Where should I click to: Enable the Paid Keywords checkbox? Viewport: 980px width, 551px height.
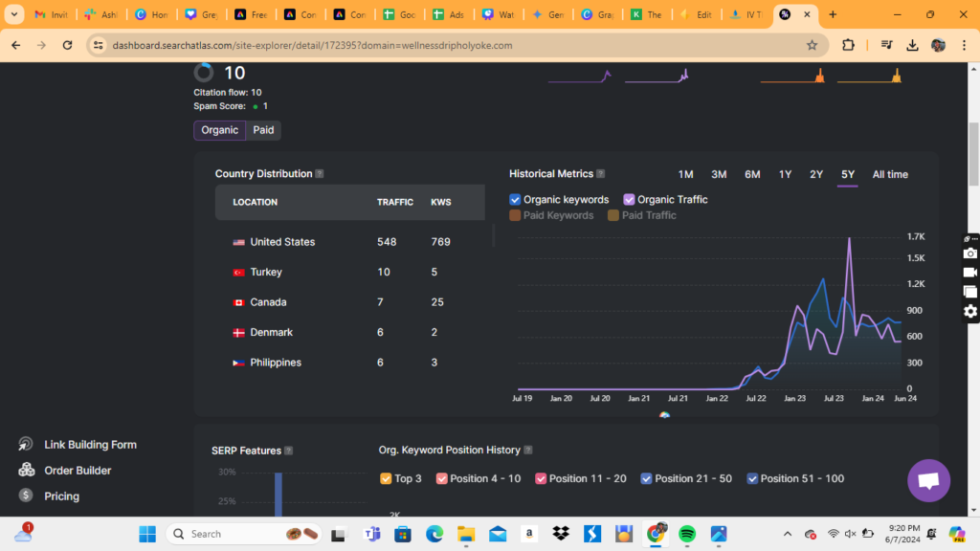point(516,215)
